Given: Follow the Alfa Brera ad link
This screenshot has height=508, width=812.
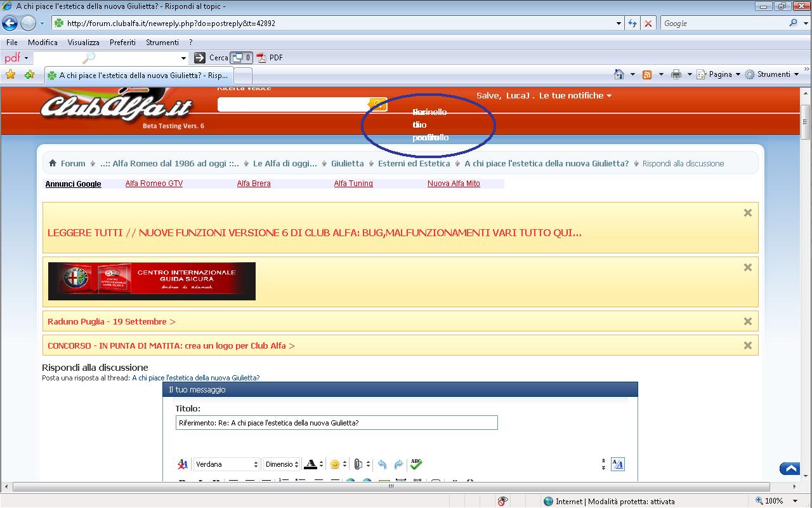Looking at the screenshot, I should pos(254,184).
